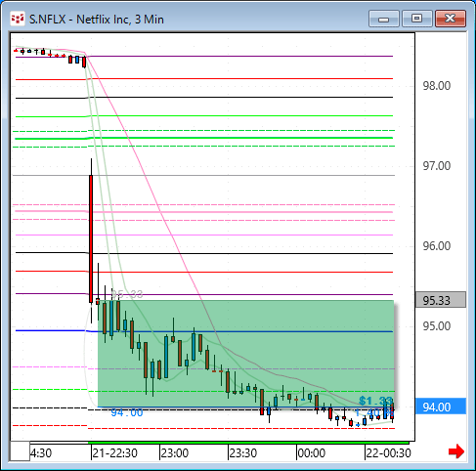
Task: Click the 94.00 blue target label in chart
Action: click(x=127, y=412)
